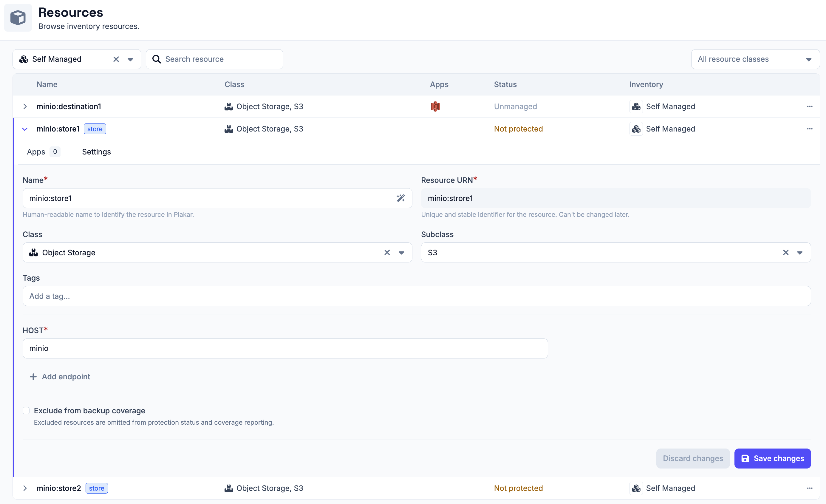Click the Object Storage icon in minio:store1 row
Viewport: 826px width, 504px height.
(229, 129)
